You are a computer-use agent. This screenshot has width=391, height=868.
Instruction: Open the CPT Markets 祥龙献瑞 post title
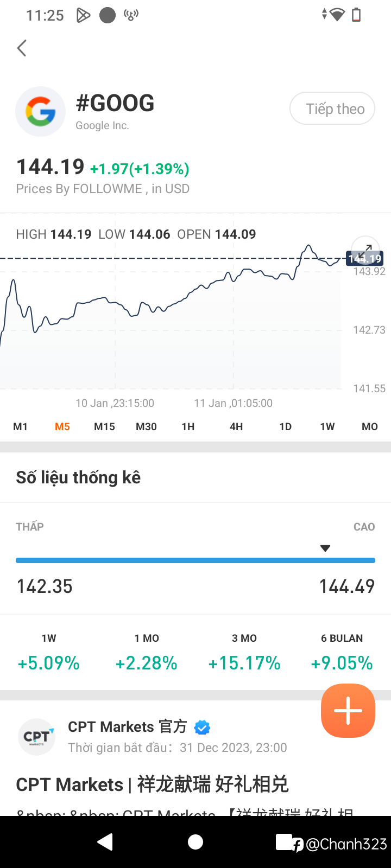tap(152, 784)
